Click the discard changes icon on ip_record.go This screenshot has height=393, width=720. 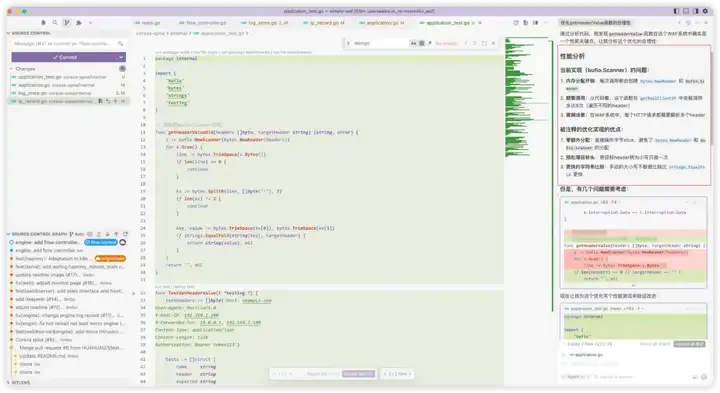click(108, 101)
